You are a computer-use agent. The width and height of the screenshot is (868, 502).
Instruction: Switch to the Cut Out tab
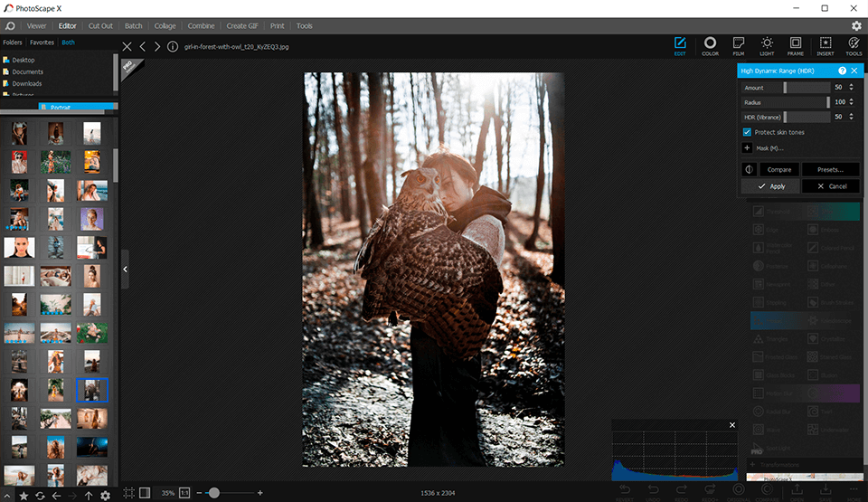[x=100, y=26]
